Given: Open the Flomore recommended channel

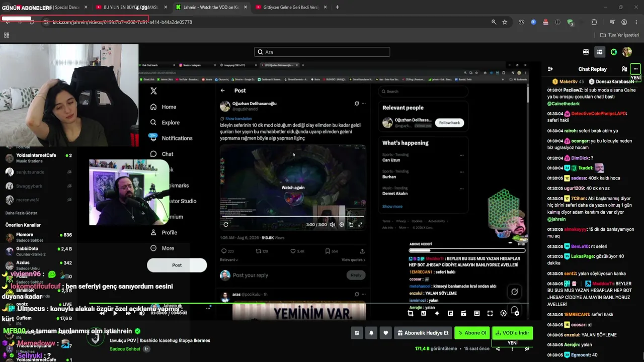Looking at the screenshot, I should pos(38,237).
